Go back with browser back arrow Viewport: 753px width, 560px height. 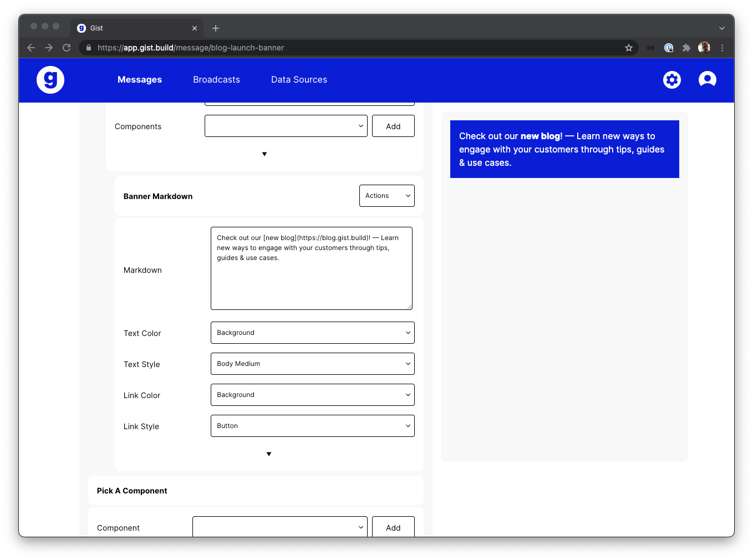point(31,48)
